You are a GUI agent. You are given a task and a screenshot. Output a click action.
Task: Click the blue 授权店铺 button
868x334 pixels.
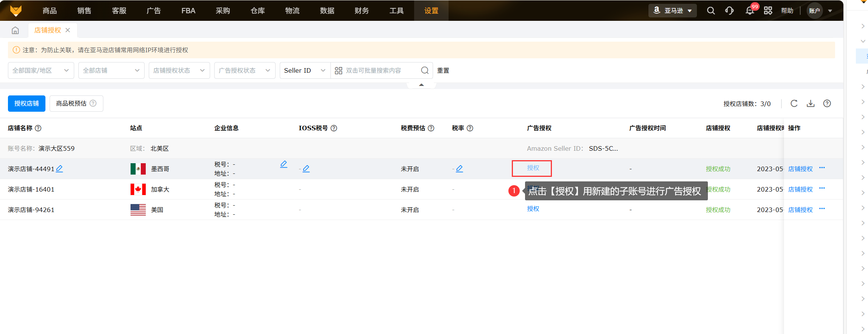[x=26, y=103]
